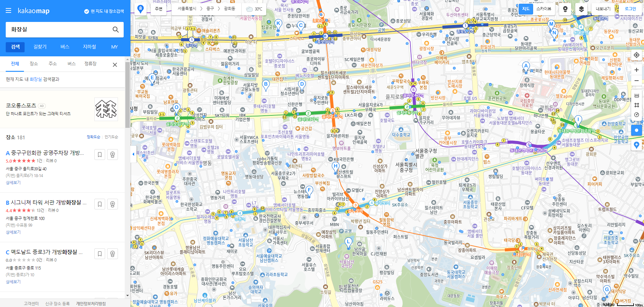Center map on current location crosshair
The width and height of the screenshot is (644, 307).
[x=637, y=55]
